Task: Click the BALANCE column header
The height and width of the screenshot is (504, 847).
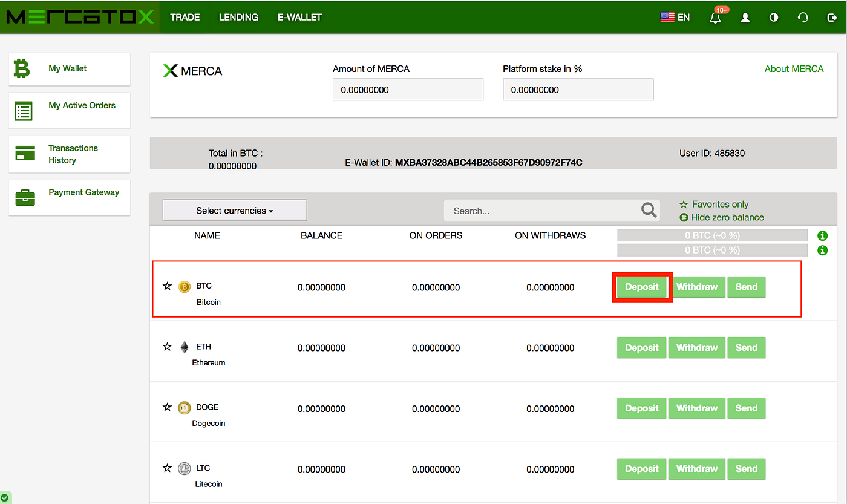Action: pyautogui.click(x=321, y=235)
